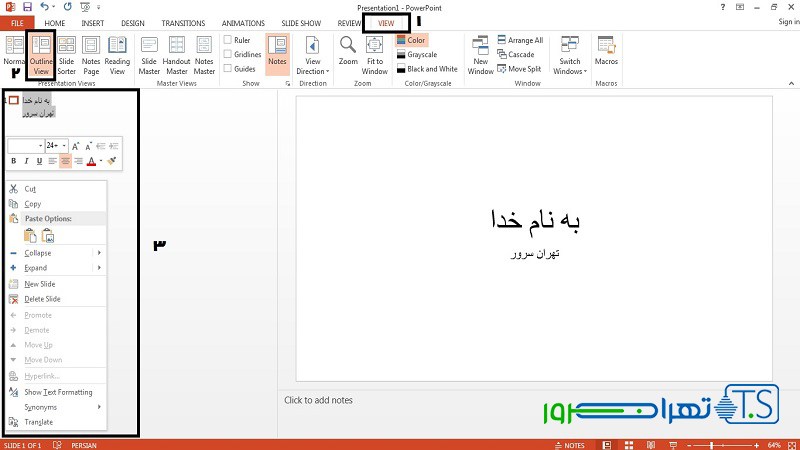This screenshot has height=450, width=800.
Task: Expand the Switch Windows dropdown
Action: (569, 57)
